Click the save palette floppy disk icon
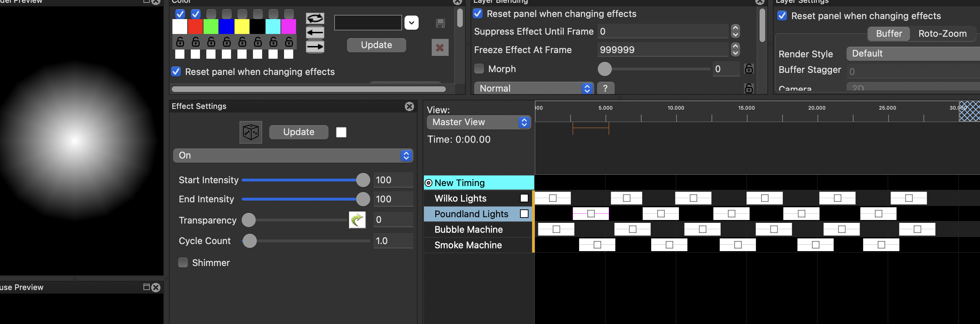The height and width of the screenshot is (324, 980). point(440,23)
